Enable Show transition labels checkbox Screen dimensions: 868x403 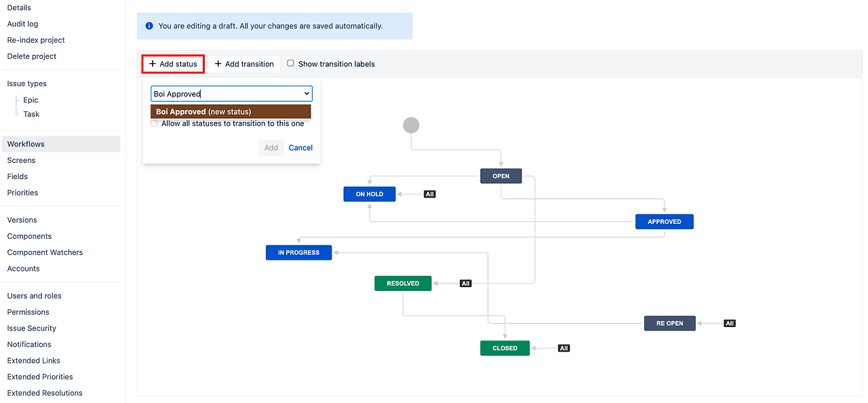(291, 63)
